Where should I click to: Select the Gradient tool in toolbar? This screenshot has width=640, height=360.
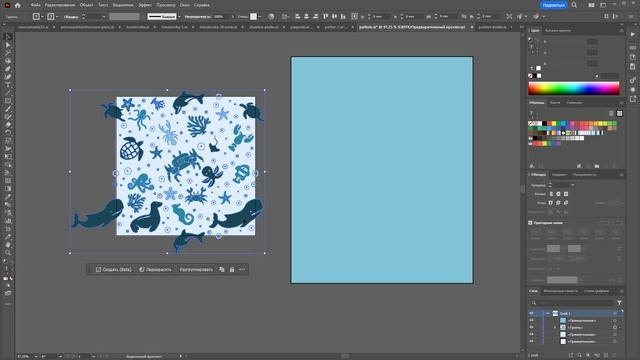coord(8,189)
